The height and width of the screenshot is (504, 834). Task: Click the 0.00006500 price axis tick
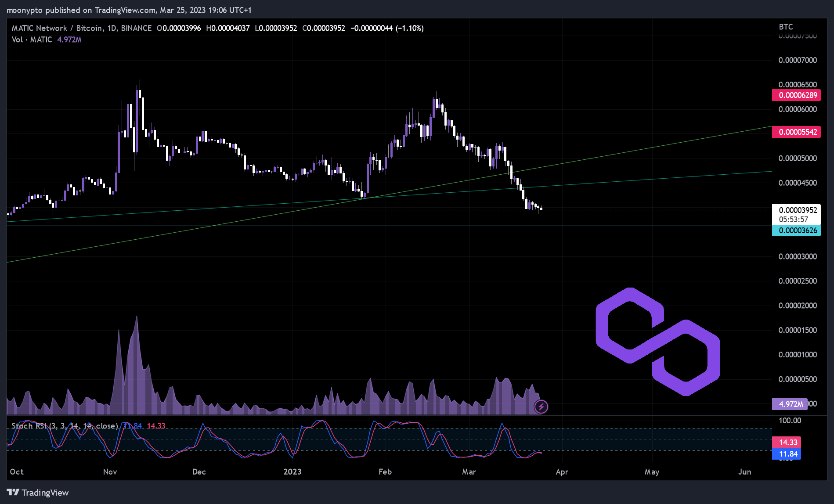click(x=798, y=85)
